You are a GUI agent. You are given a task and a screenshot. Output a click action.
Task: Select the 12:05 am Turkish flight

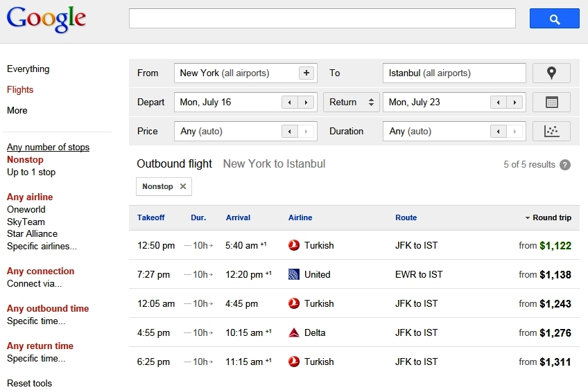354,303
